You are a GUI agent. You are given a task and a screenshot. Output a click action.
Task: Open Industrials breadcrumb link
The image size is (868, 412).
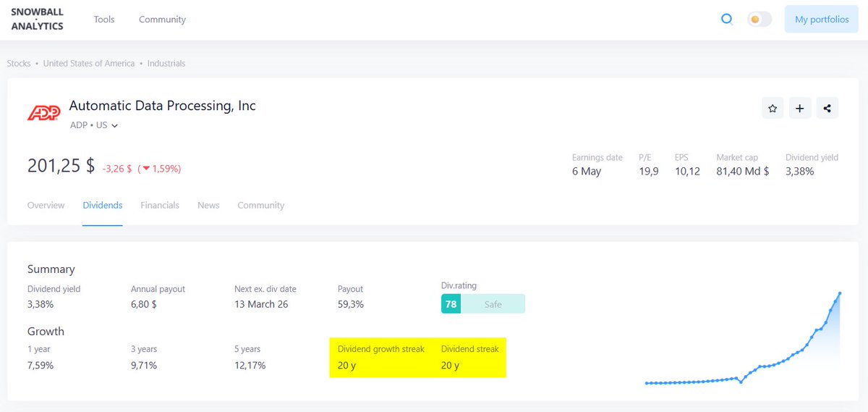point(166,64)
